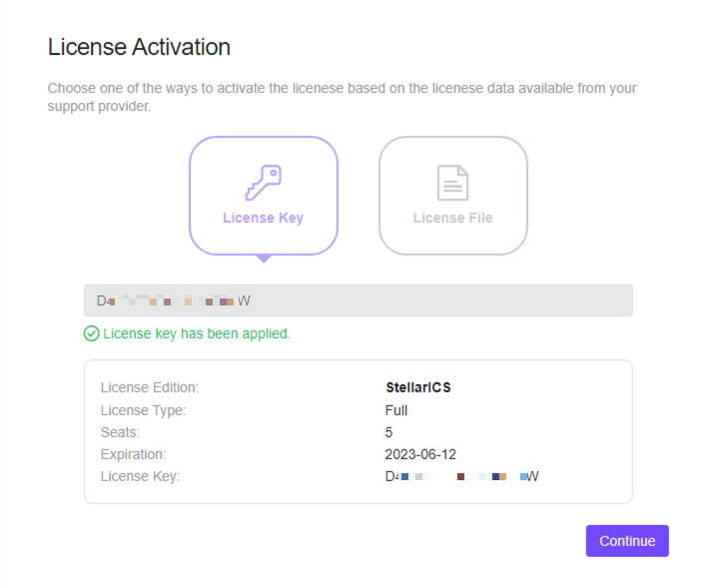Click the 'License key has been applied' message

(x=197, y=333)
